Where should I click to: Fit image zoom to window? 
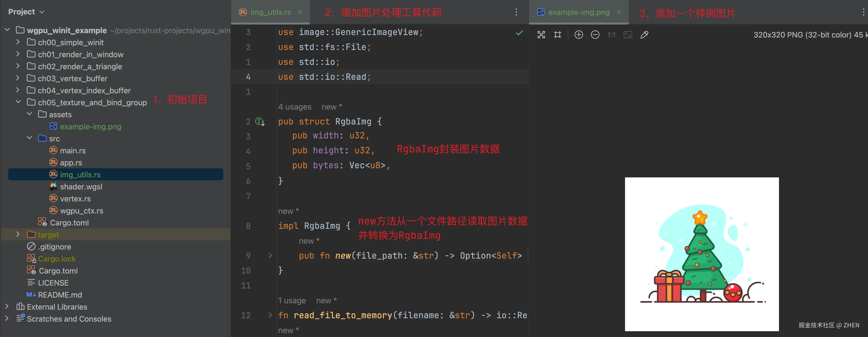(x=628, y=35)
